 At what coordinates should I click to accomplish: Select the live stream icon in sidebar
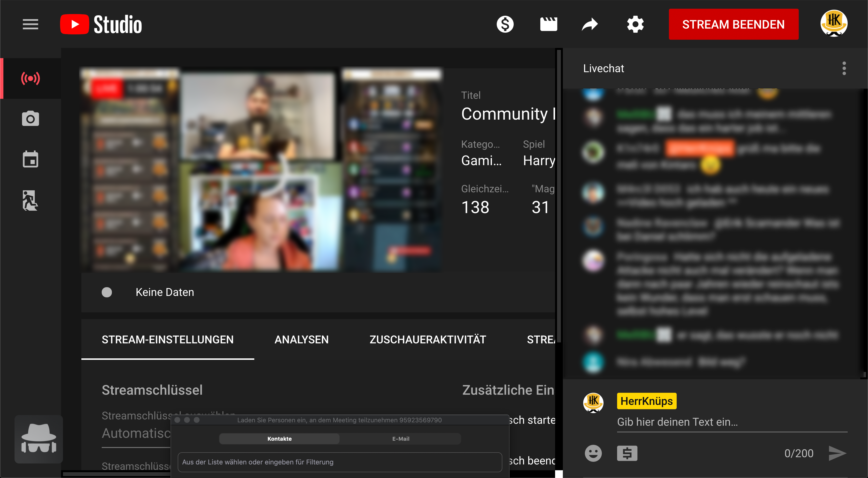(30, 78)
